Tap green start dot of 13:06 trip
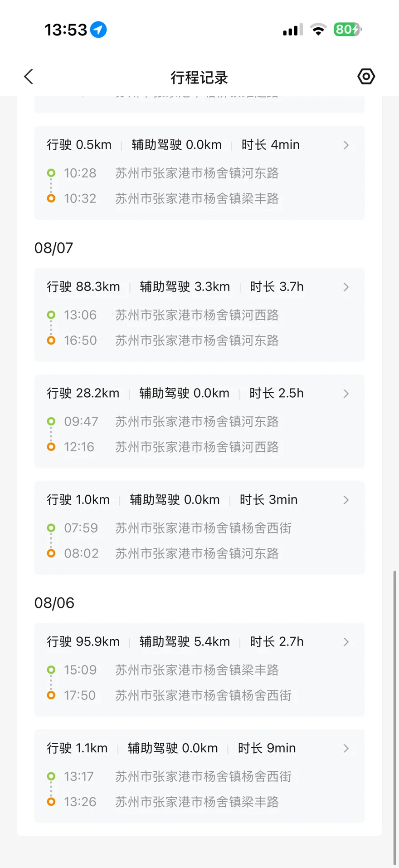The image size is (399, 868). [x=51, y=315]
